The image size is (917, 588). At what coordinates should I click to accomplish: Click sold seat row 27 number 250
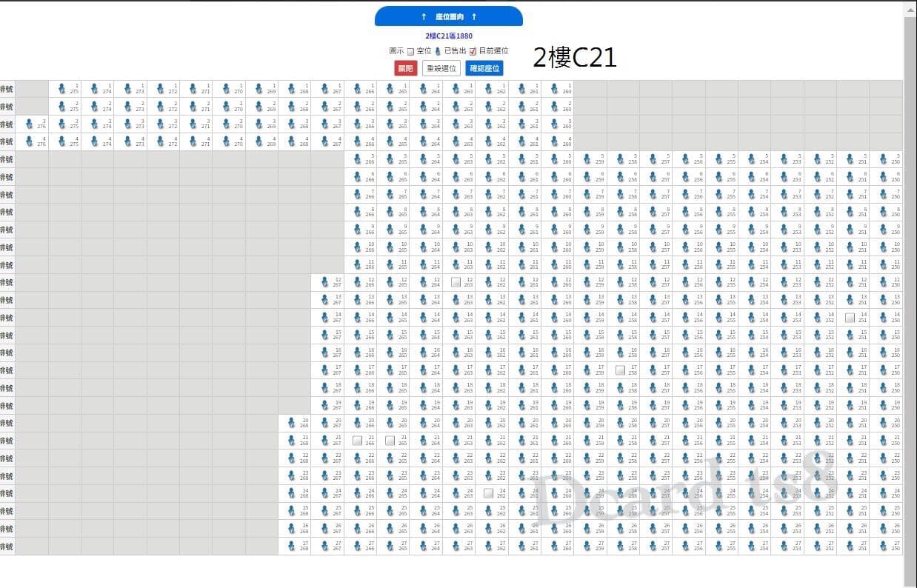coord(883,546)
